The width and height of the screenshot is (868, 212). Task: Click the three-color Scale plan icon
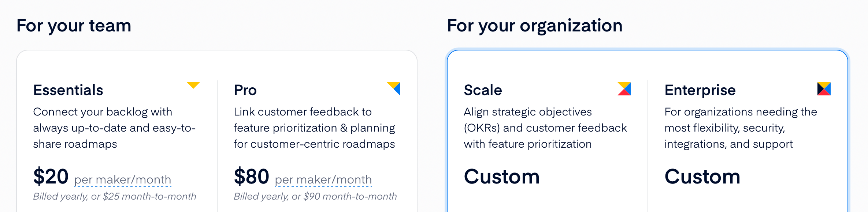coord(624,89)
